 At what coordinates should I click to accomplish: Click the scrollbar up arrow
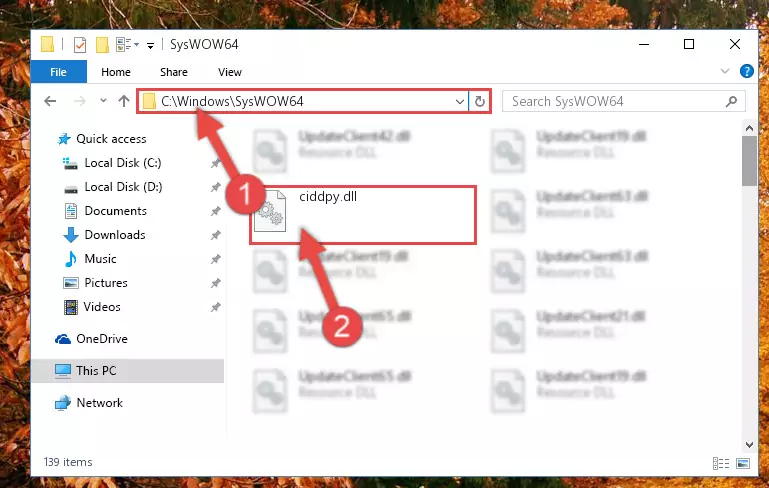pos(749,128)
